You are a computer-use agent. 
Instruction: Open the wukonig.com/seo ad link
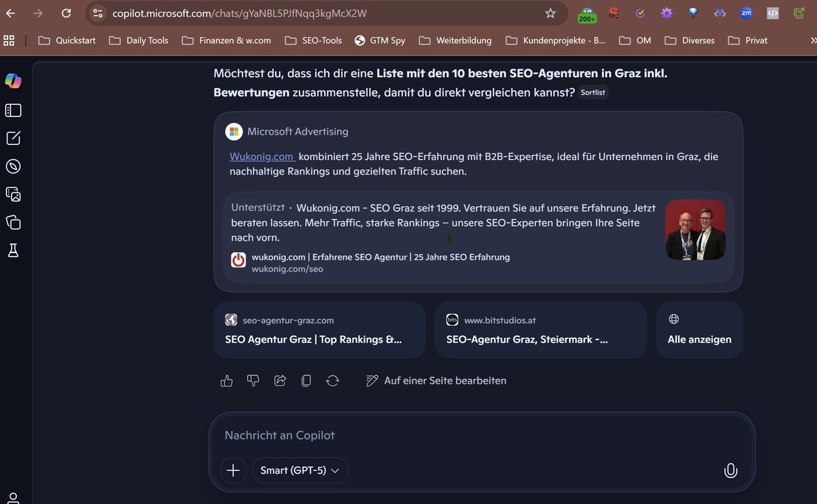(287, 269)
